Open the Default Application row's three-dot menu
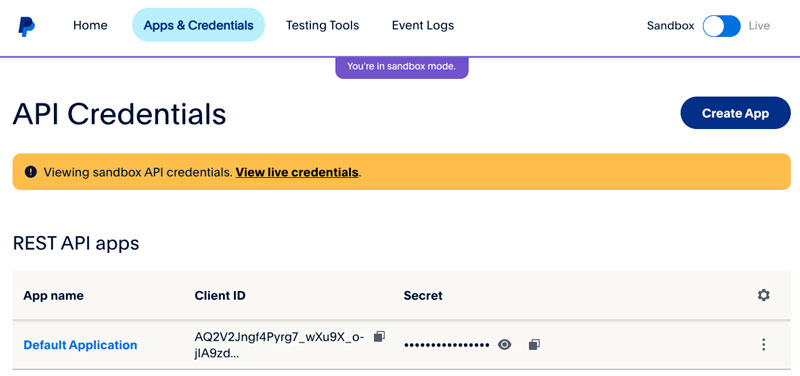800x376 pixels. [x=763, y=345]
